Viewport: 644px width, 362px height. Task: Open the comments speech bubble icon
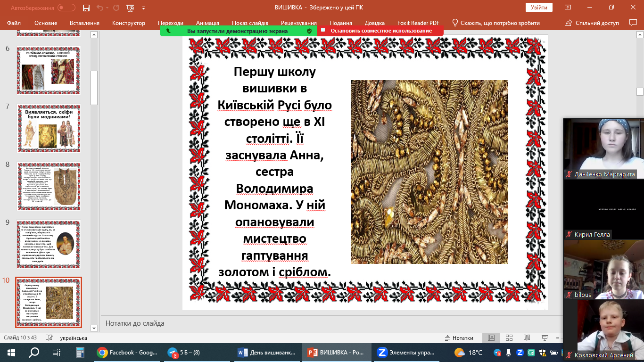tap(633, 23)
